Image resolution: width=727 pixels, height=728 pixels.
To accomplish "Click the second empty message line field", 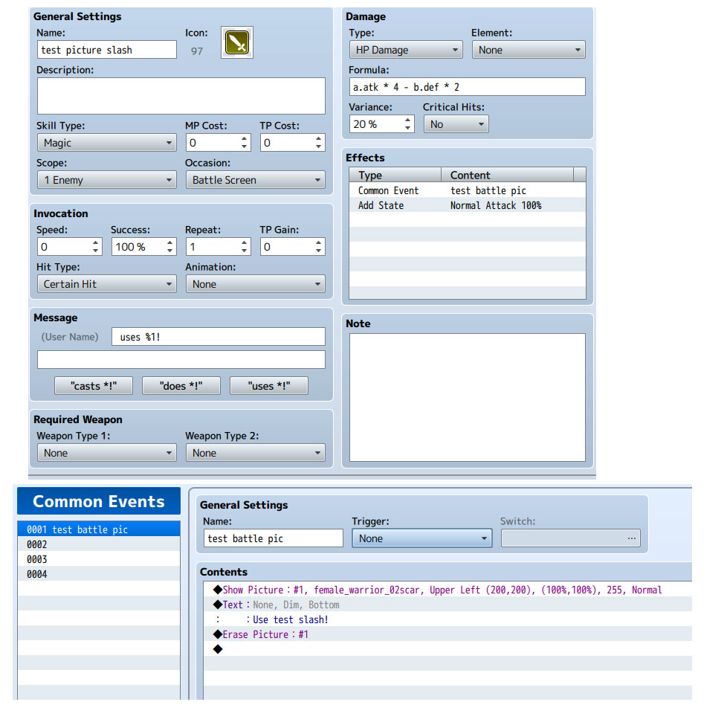I will coord(181,359).
